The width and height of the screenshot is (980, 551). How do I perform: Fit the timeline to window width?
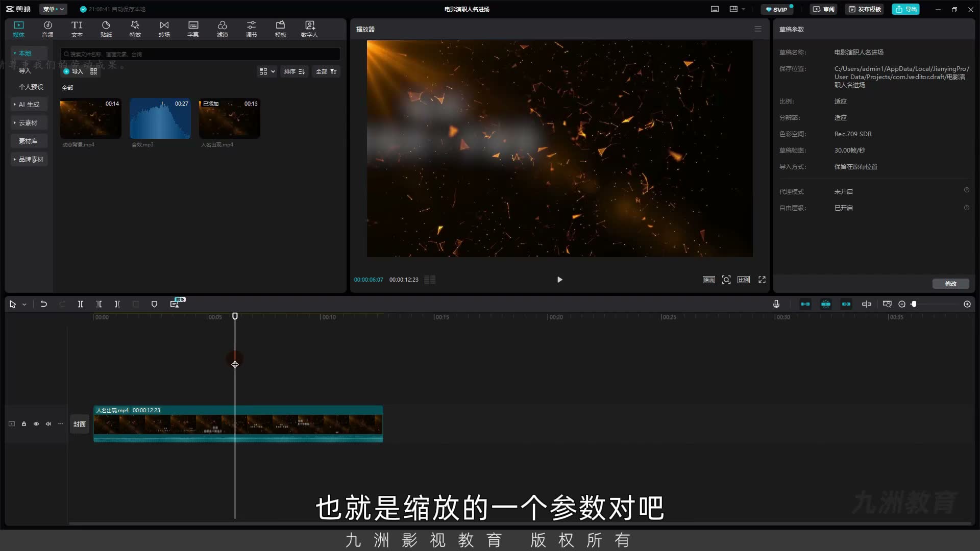coord(887,304)
